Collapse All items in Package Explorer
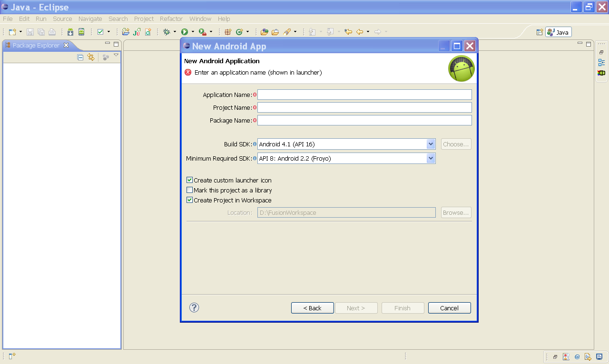 click(x=80, y=57)
